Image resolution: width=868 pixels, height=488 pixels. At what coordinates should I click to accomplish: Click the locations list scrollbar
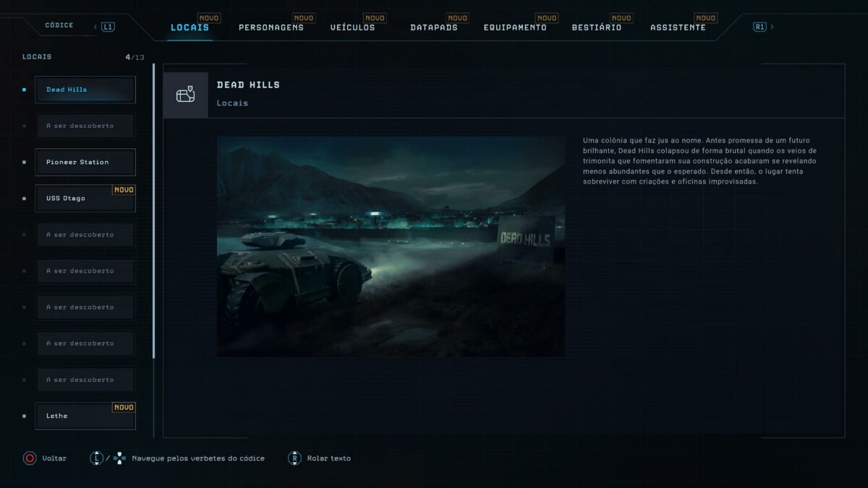point(153,210)
